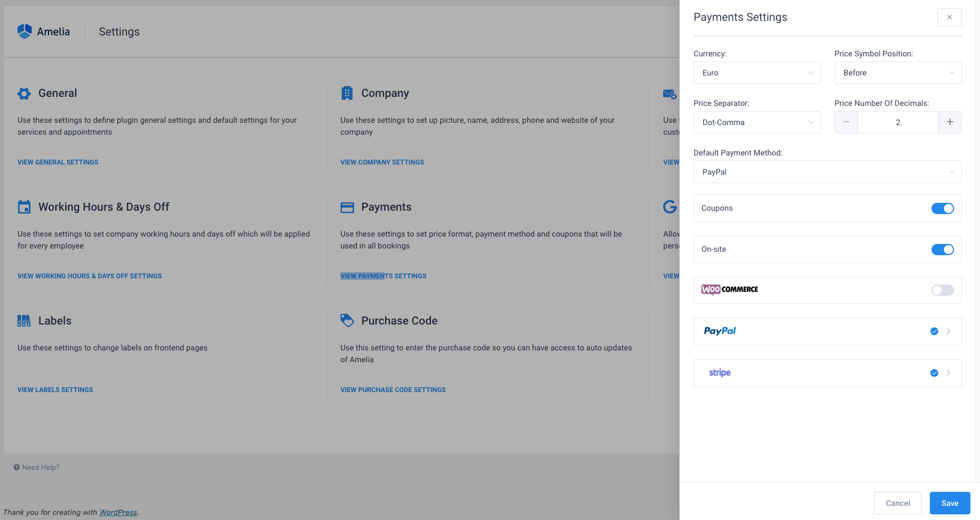The image size is (980, 520).
Task: Open View General Settings link
Action: tap(58, 162)
